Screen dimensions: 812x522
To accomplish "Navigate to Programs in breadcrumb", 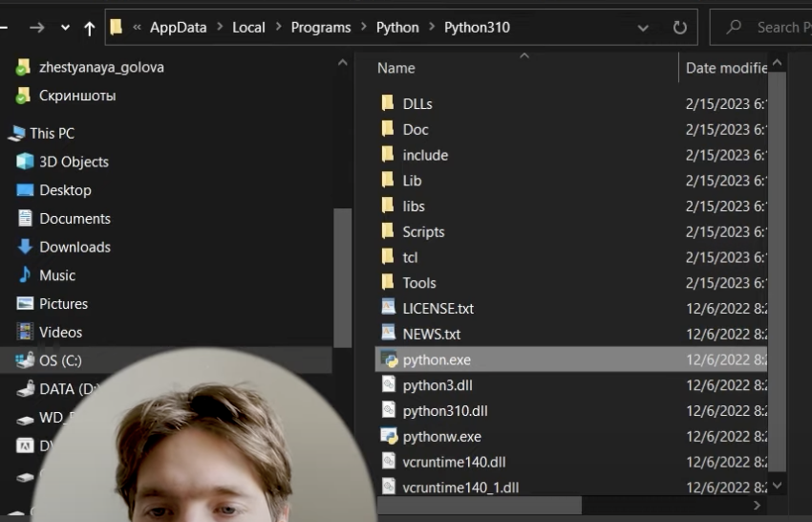I will point(321,28).
